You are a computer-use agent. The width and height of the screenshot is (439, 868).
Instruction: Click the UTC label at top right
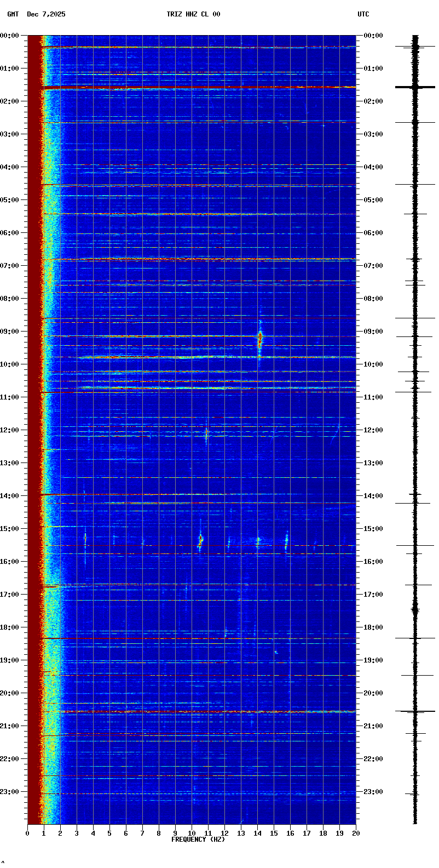[x=363, y=14]
